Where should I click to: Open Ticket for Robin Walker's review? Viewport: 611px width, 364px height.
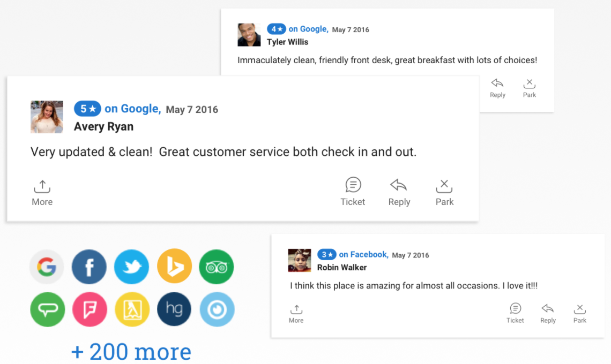pyautogui.click(x=515, y=313)
